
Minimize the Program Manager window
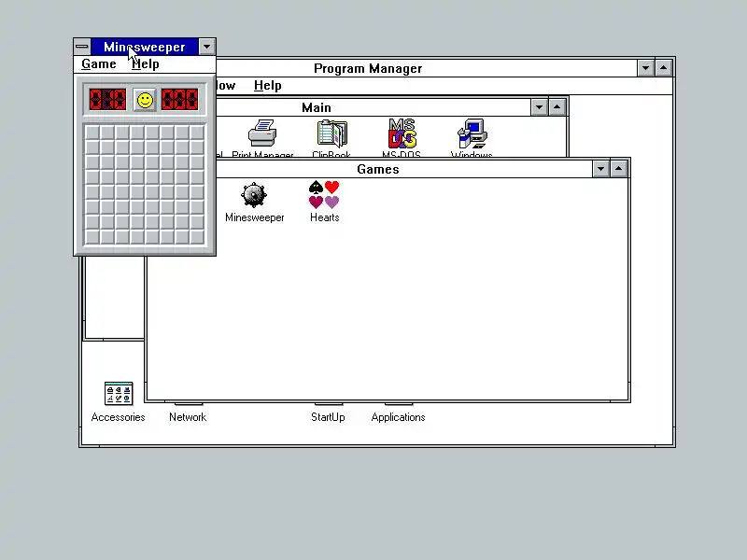tap(645, 68)
